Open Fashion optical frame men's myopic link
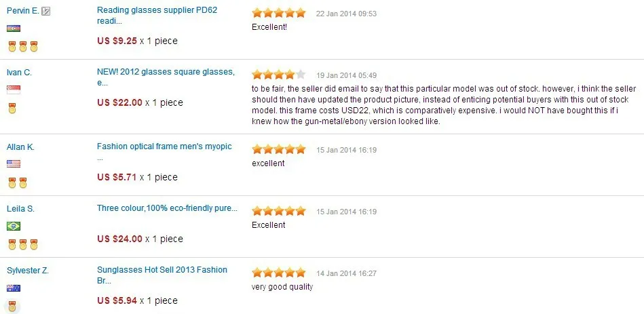The image size is (644, 314). 164,151
